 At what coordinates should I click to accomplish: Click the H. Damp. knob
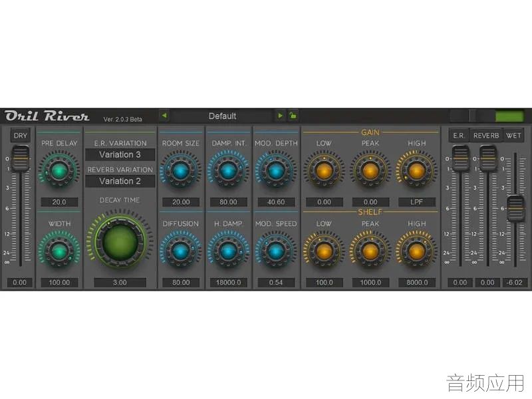228,251
